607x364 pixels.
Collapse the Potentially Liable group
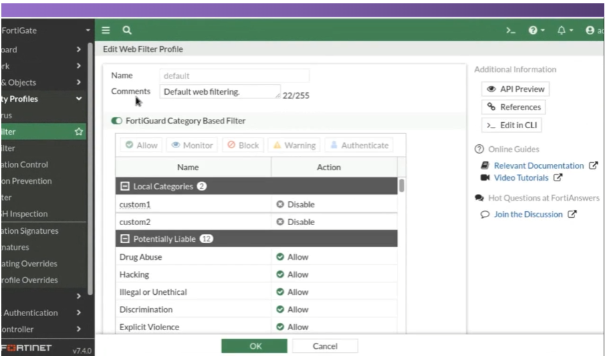[x=124, y=239]
